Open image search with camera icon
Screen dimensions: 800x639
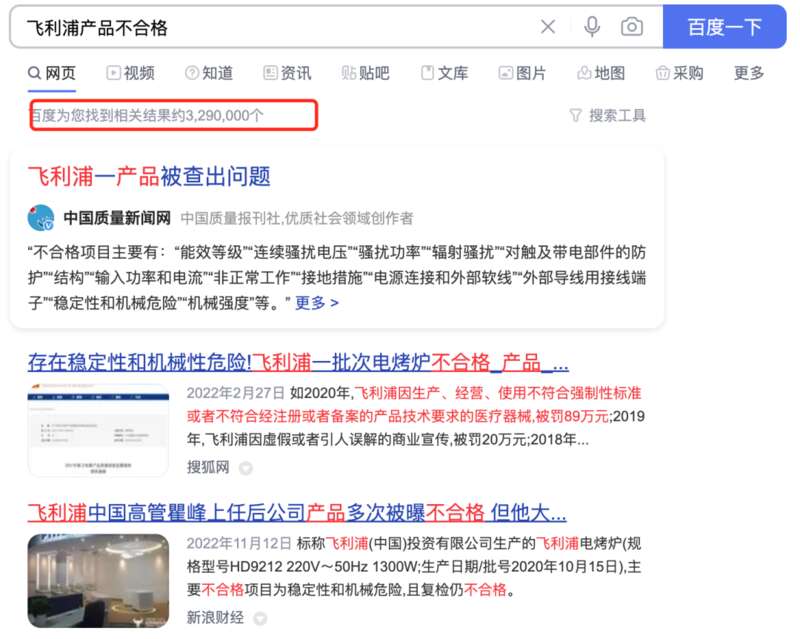(632, 27)
